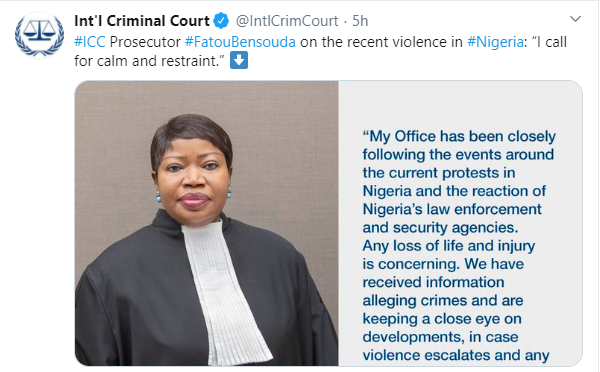
Task: Click the Int'l Criminal Court display name
Action: click(x=142, y=21)
